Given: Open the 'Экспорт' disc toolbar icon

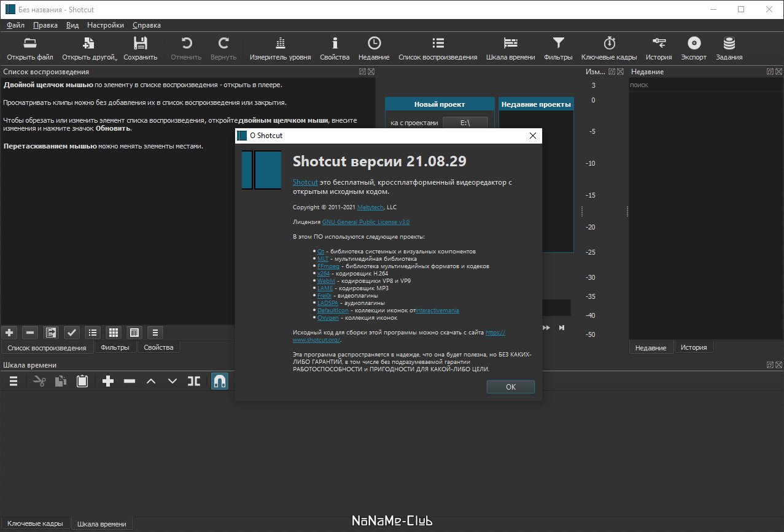Looking at the screenshot, I should [x=694, y=49].
